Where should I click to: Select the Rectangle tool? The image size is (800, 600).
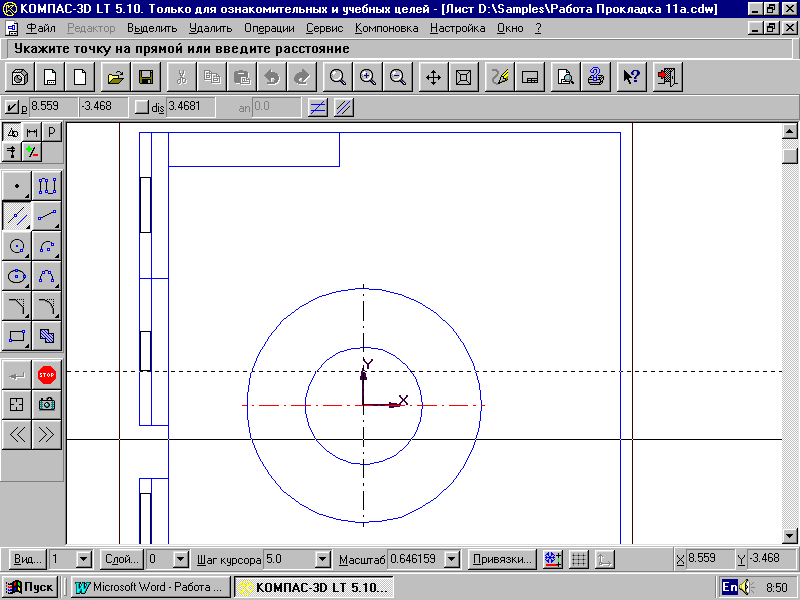click(17, 336)
